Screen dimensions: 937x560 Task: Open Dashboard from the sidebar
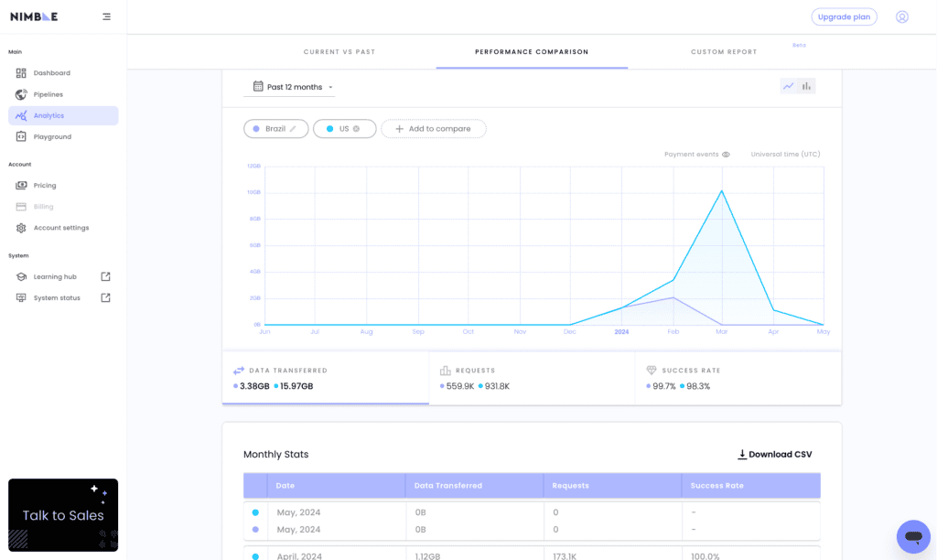pos(63,73)
